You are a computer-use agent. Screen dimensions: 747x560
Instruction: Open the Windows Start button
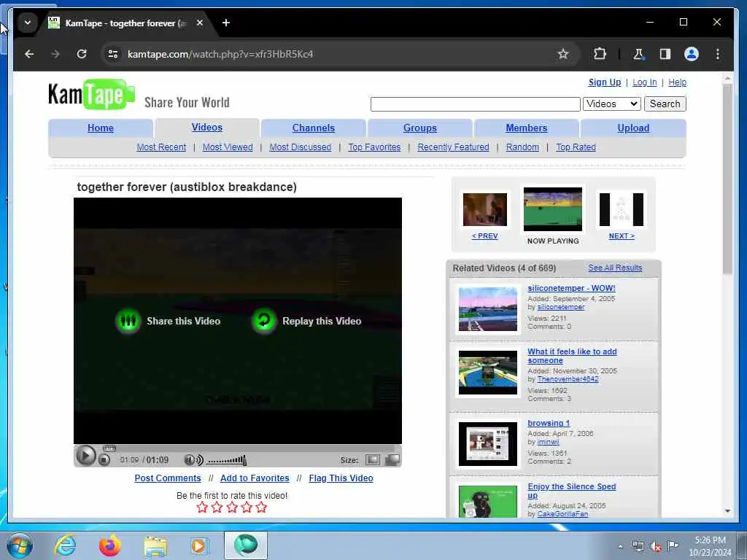click(x=20, y=545)
